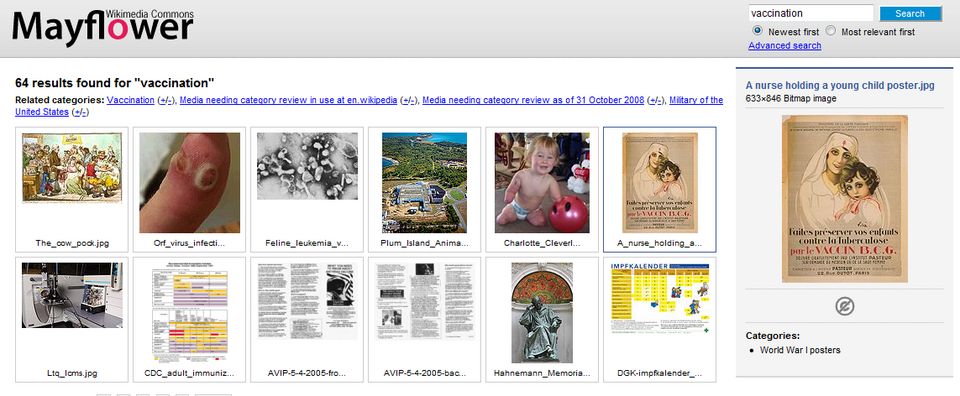Click the The_cow_pock.jpg filename label
The image size is (960, 396).
pos(72,243)
